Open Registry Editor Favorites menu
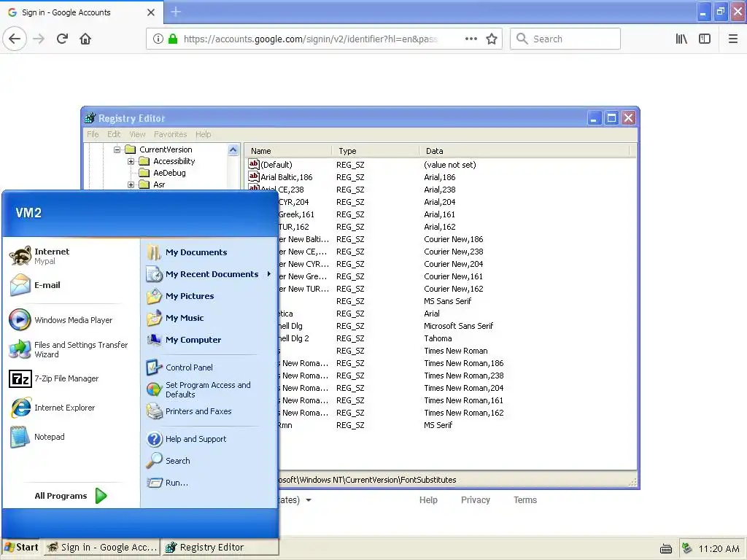 (170, 134)
